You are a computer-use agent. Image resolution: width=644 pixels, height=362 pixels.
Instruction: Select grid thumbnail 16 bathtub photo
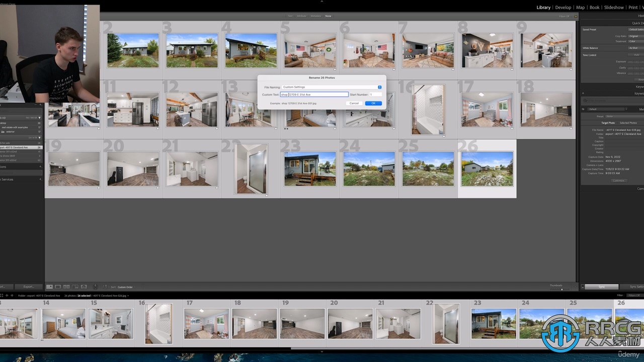pyautogui.click(x=428, y=109)
